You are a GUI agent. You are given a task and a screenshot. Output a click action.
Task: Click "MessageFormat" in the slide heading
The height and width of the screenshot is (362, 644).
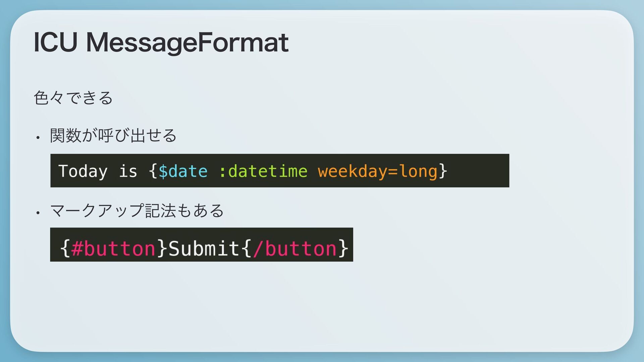pyautogui.click(x=187, y=43)
